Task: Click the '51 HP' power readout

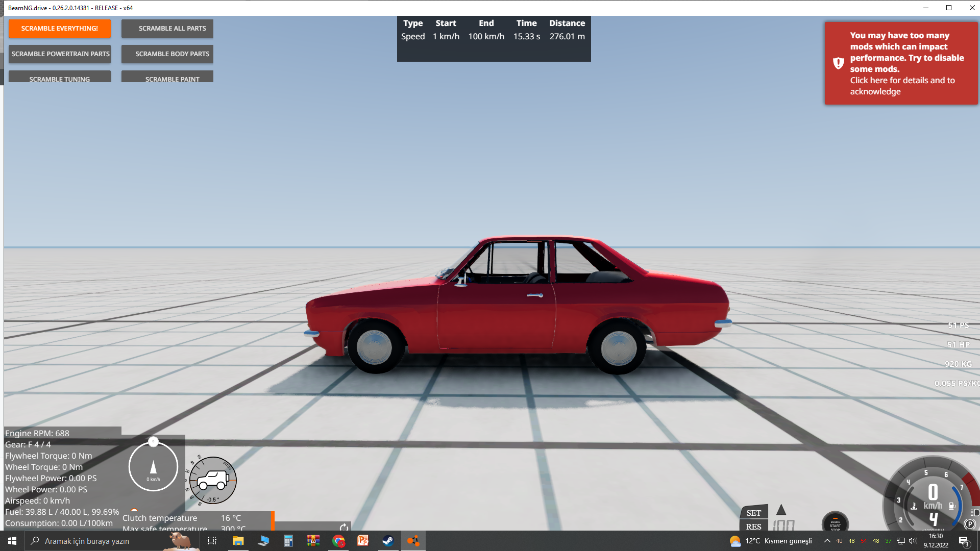Action: 958,345
